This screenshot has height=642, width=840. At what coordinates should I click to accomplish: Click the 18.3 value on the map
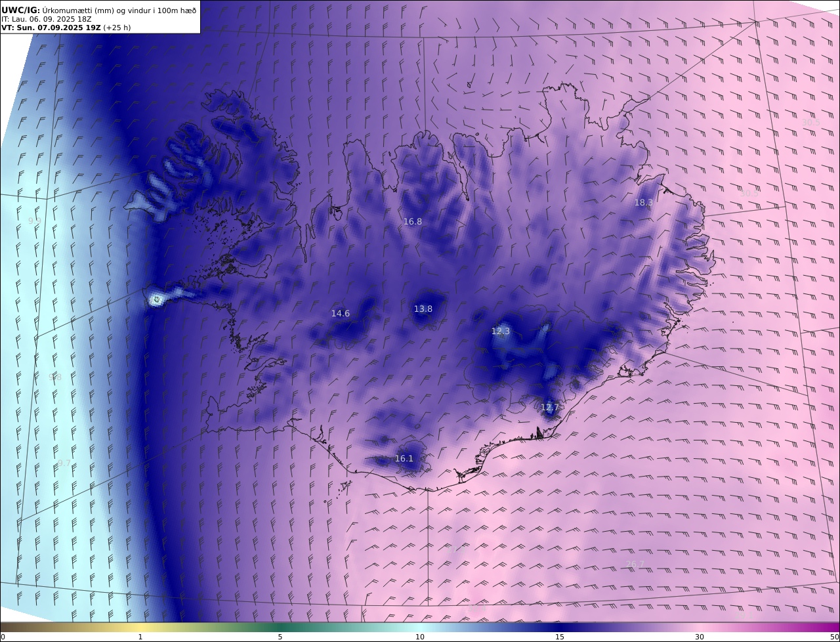[x=643, y=203]
